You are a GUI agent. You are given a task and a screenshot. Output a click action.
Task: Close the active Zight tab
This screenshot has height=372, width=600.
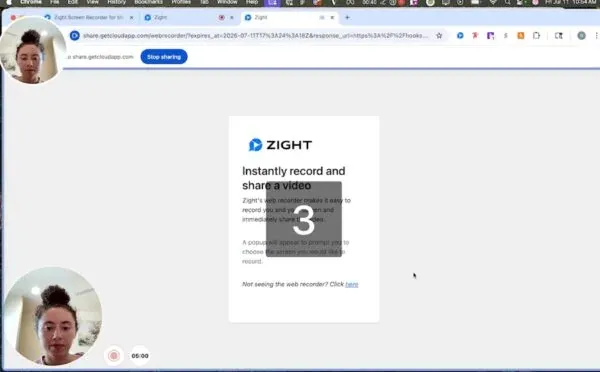(332, 18)
